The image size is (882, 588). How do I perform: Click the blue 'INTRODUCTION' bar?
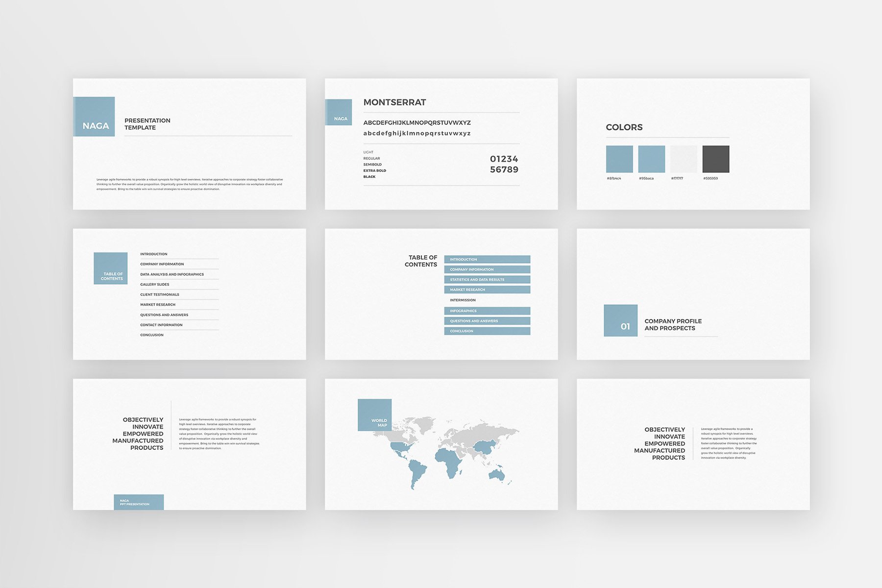coord(487,259)
